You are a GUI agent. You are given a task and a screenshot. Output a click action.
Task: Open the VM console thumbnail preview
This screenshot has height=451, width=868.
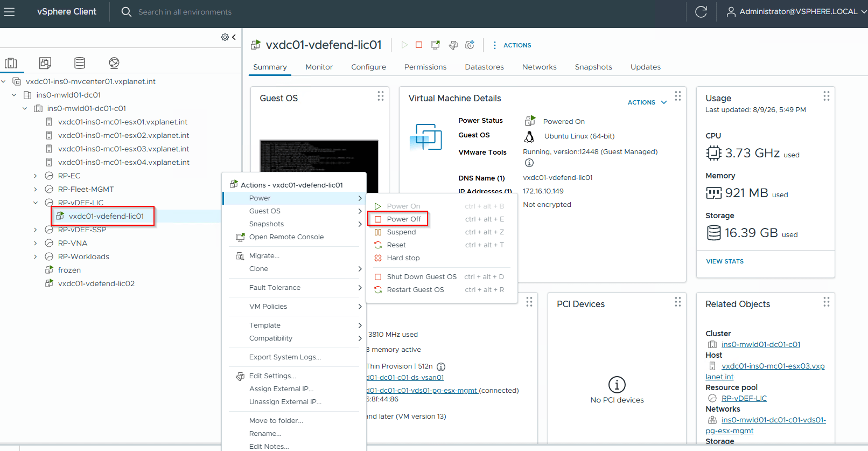319,166
